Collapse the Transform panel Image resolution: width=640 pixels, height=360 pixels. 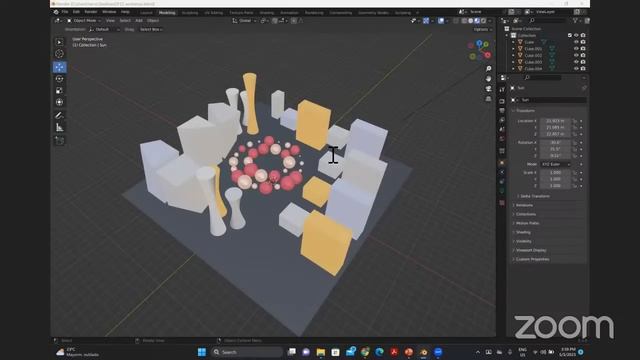click(x=525, y=111)
